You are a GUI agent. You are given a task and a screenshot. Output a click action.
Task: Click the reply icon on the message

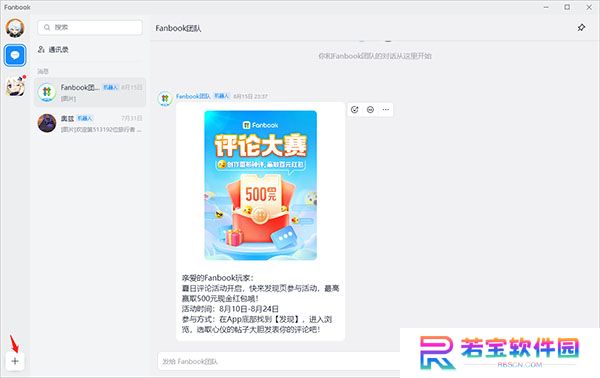[x=355, y=110]
